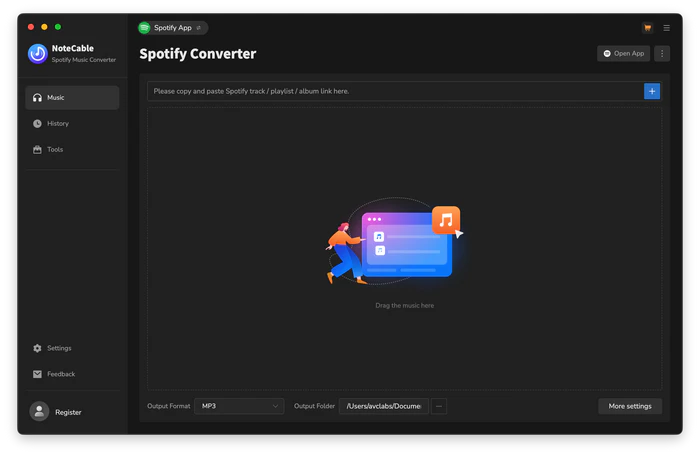Open the shopping cart icon
This screenshot has width=700, height=456.
click(647, 28)
